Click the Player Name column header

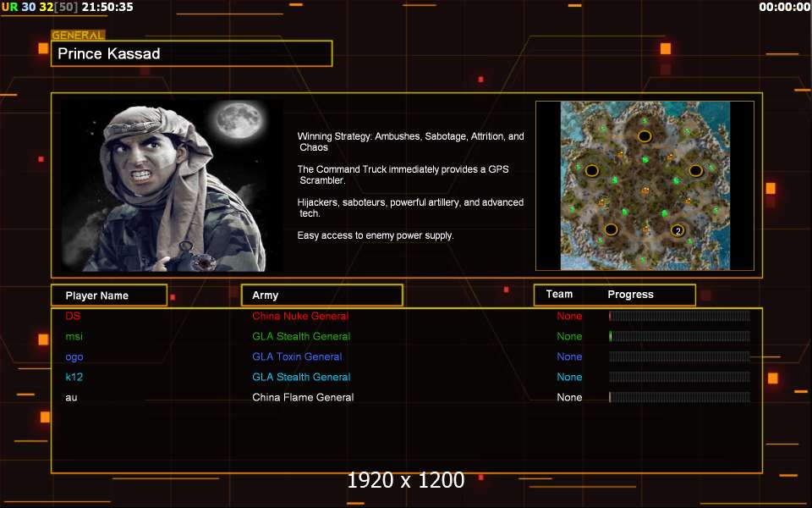tap(109, 295)
